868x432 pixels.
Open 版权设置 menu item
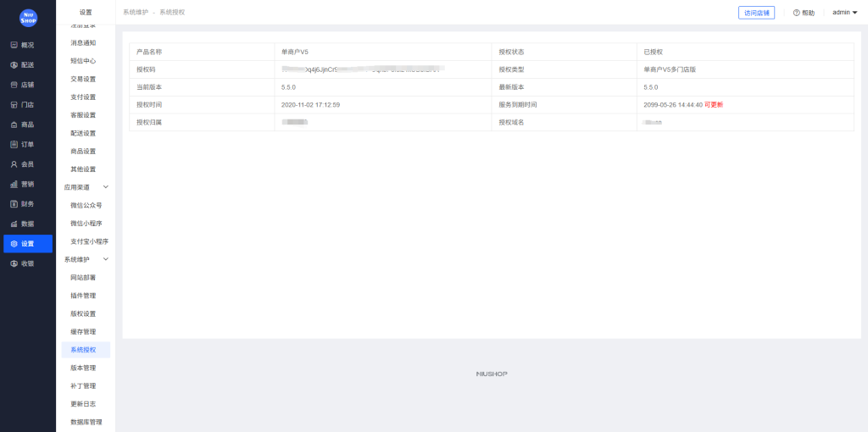pos(83,313)
